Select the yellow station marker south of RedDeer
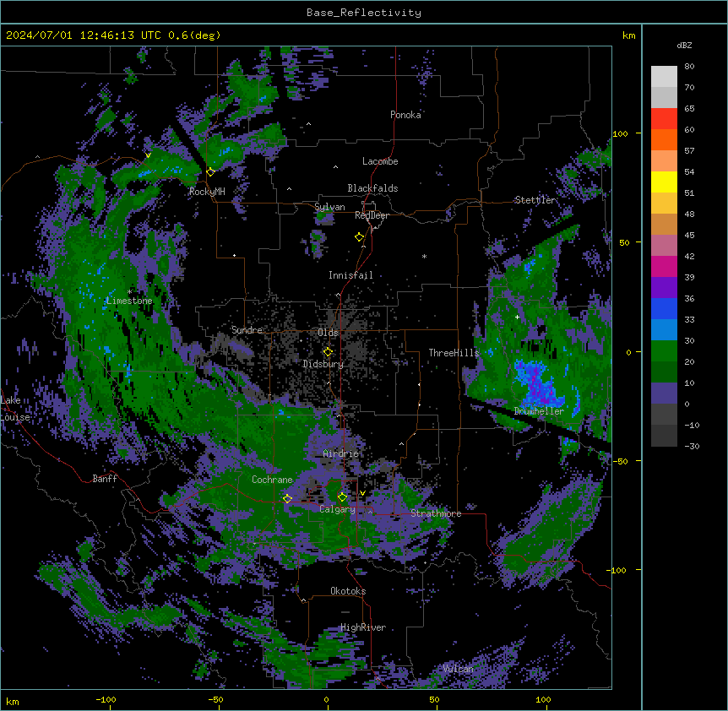The image size is (728, 711). coord(360,237)
